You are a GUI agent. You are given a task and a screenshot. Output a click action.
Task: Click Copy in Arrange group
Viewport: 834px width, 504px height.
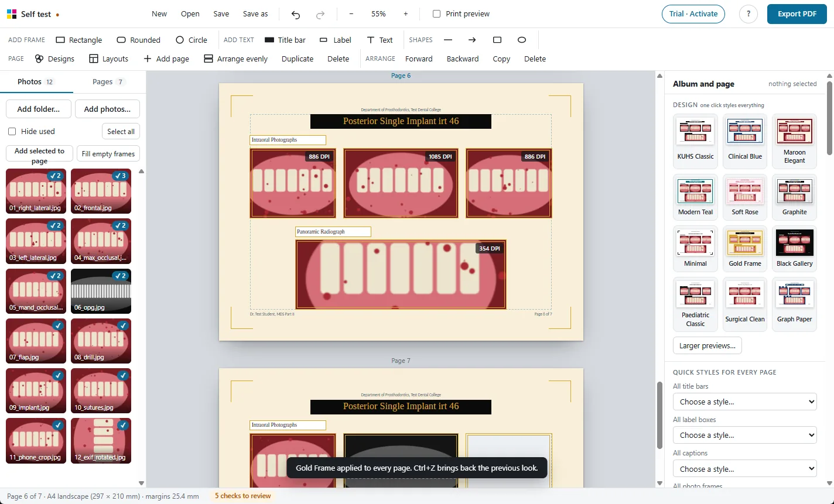click(x=501, y=59)
